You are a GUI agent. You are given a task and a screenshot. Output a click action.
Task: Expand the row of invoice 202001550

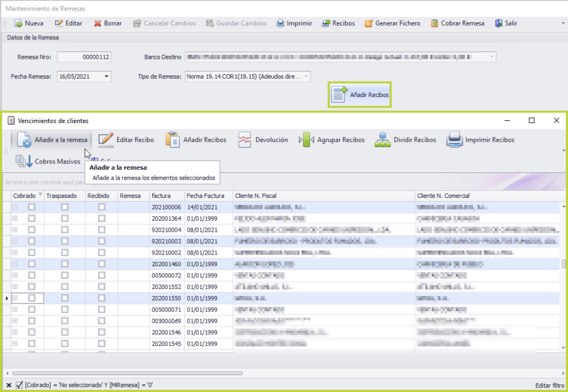[15, 298]
